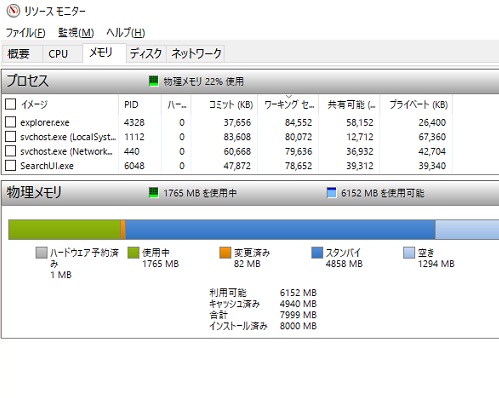Click PID value 440
Viewport: 499px width, 398px height.
[x=132, y=152]
